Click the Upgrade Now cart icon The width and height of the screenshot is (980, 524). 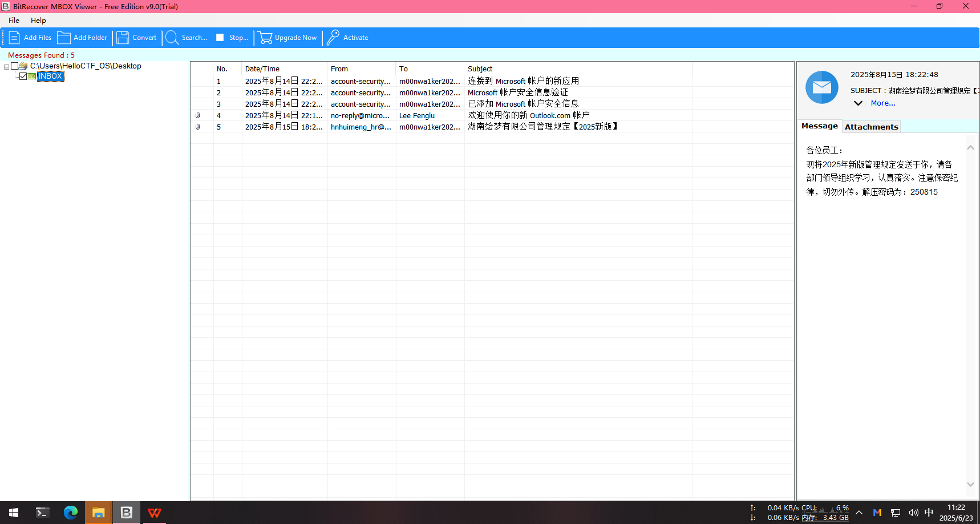265,38
